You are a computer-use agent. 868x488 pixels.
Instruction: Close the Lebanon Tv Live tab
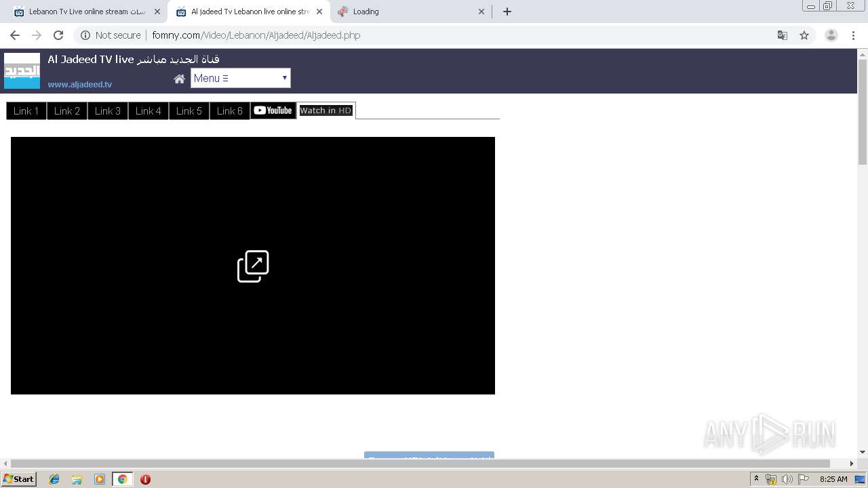157,12
